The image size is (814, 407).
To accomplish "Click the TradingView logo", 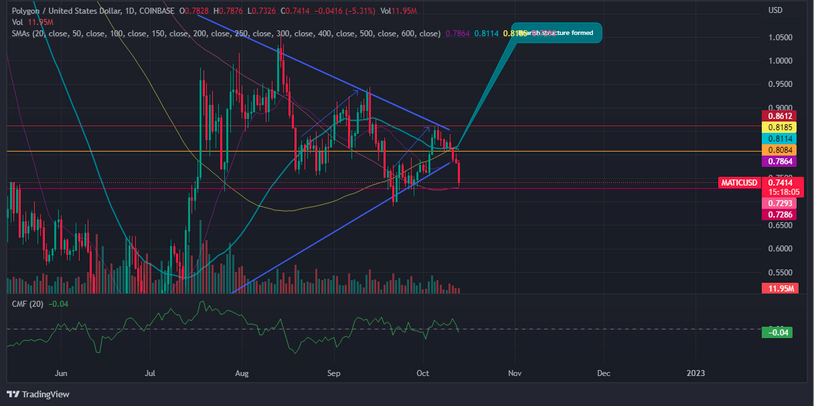I will [38, 394].
